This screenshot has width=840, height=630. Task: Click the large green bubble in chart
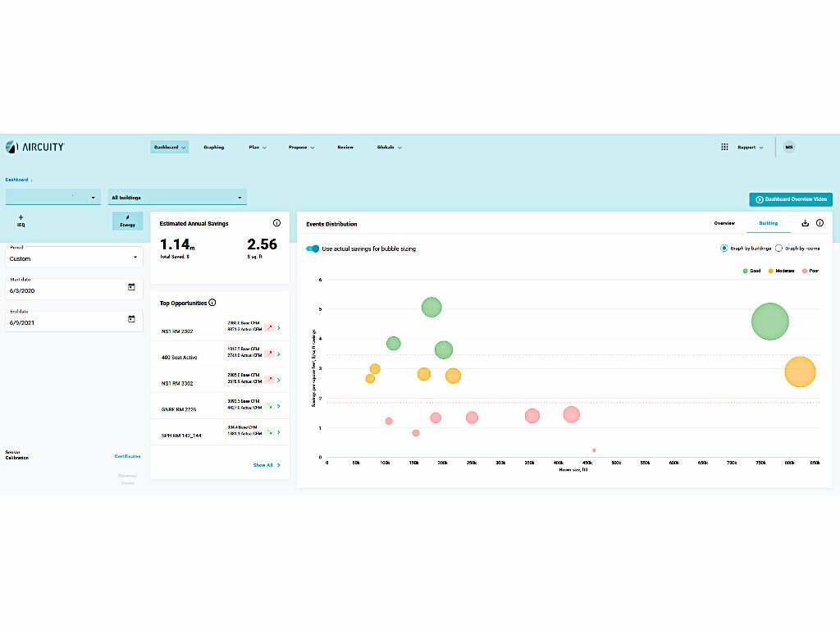click(x=769, y=322)
